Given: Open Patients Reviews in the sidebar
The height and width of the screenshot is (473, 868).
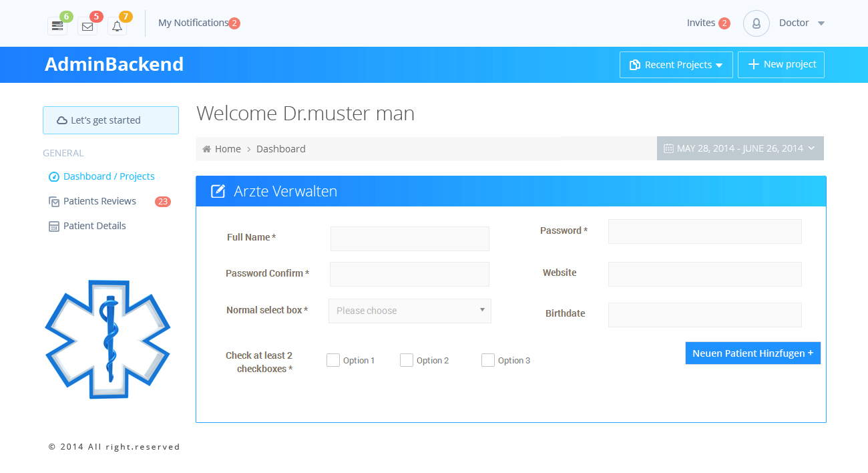Looking at the screenshot, I should (x=99, y=201).
